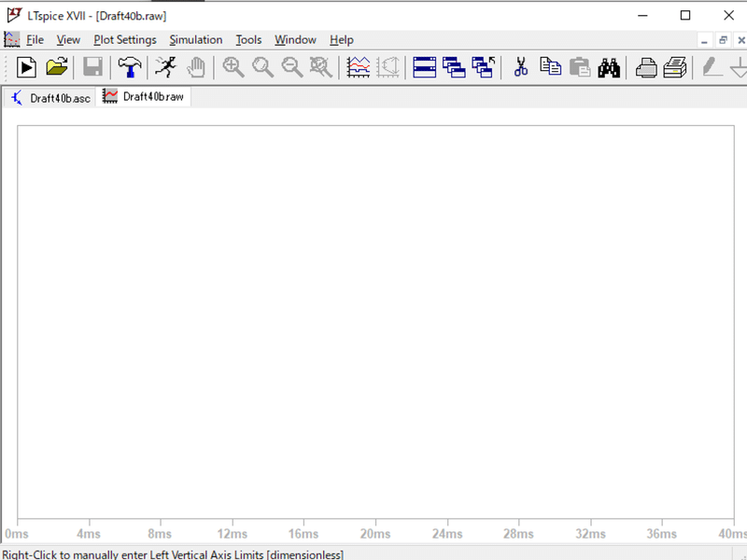The height and width of the screenshot is (560, 747).
Task: Restore the inner document window
Action: pyautogui.click(x=723, y=40)
